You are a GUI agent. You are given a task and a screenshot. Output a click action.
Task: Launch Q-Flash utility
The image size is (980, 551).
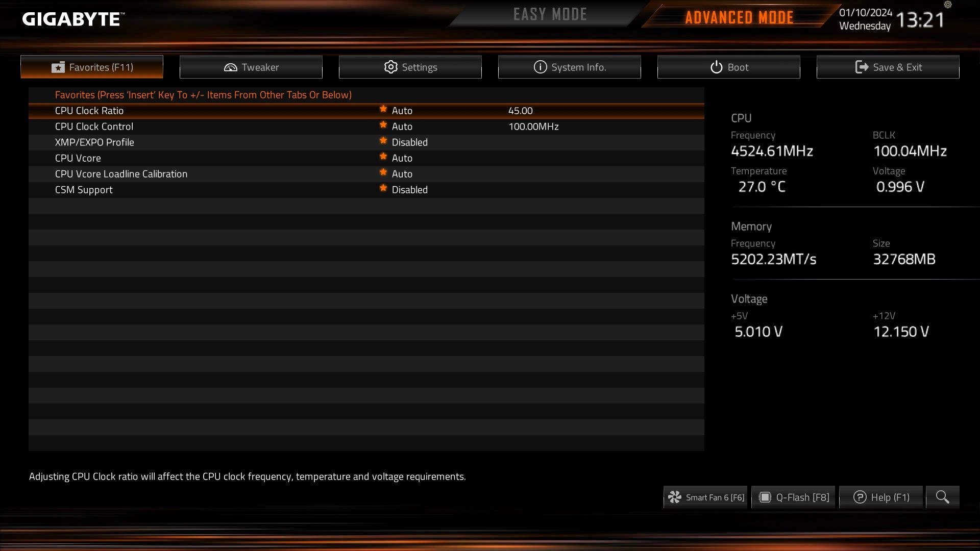[x=793, y=497]
